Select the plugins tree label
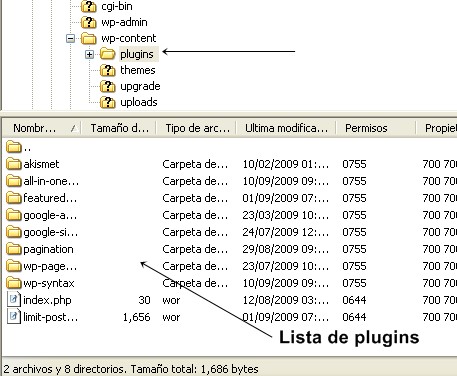 [137, 54]
